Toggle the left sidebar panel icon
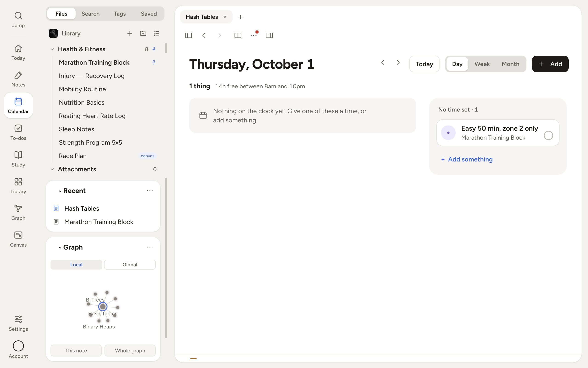Screen dimensions: 588x368 188,35
